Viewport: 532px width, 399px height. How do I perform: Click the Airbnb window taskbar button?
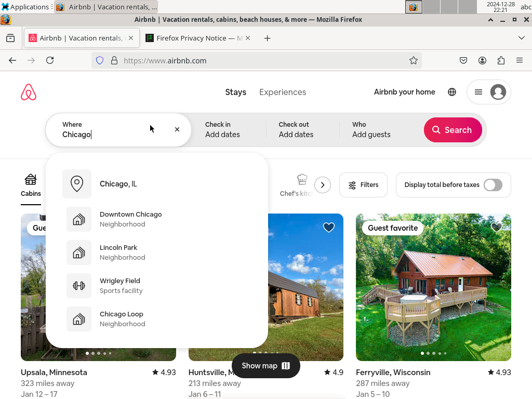point(106,7)
